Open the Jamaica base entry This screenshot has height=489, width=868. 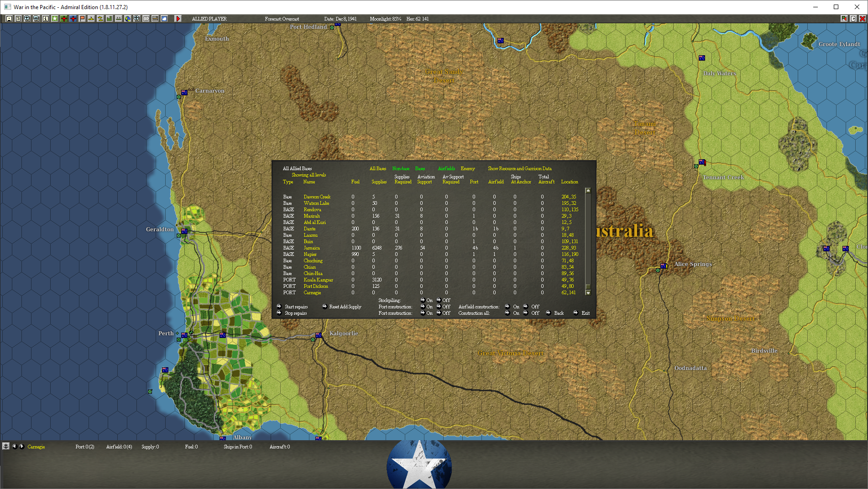pyautogui.click(x=312, y=248)
